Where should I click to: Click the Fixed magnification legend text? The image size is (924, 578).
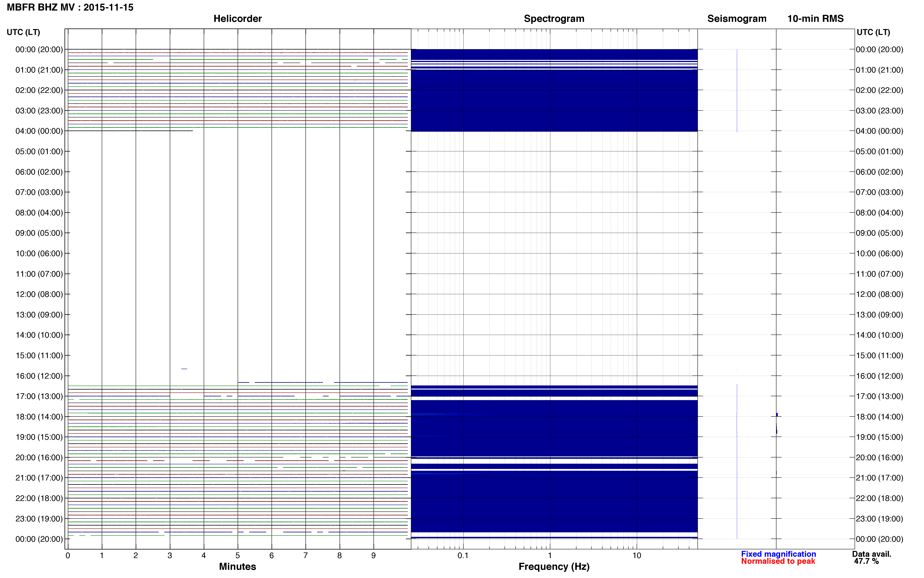[x=778, y=554]
